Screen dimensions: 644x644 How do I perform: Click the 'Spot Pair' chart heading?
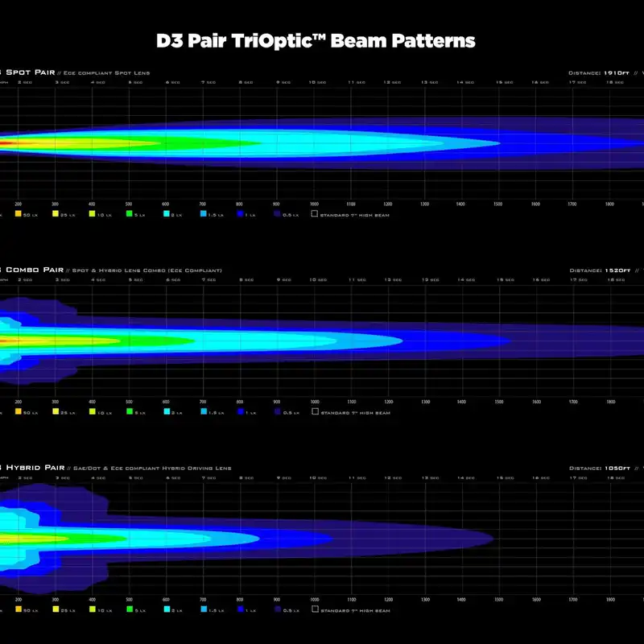[x=30, y=72]
